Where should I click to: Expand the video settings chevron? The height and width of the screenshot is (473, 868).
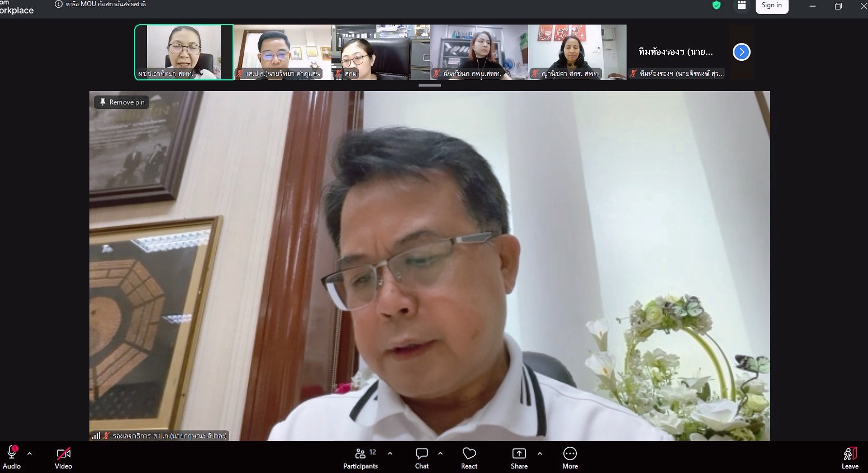click(x=82, y=453)
